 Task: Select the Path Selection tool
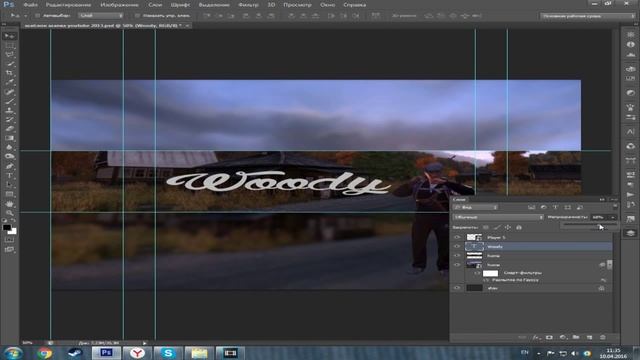pyautogui.click(x=9, y=185)
